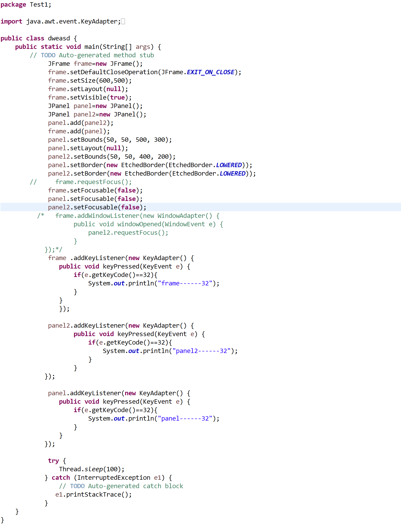401x532 pixels.
Task: Click the 'package Test1;' line
Action: pyautogui.click(x=26, y=5)
